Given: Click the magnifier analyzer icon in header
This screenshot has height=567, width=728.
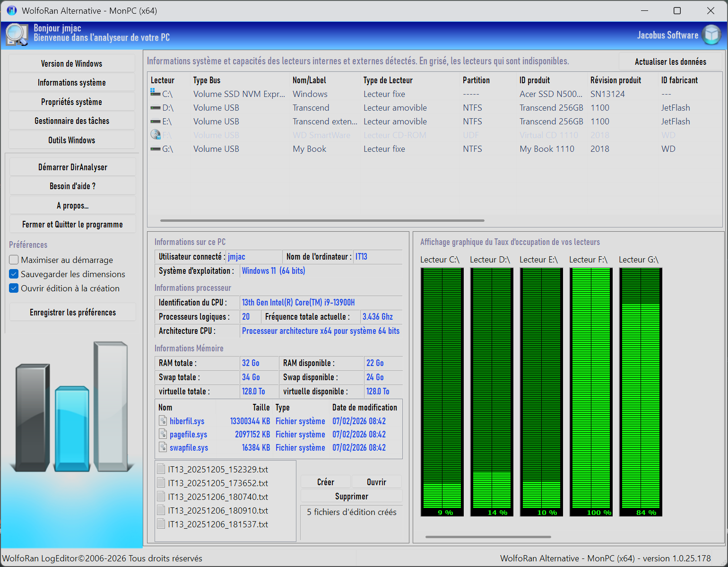Looking at the screenshot, I should pyautogui.click(x=17, y=35).
